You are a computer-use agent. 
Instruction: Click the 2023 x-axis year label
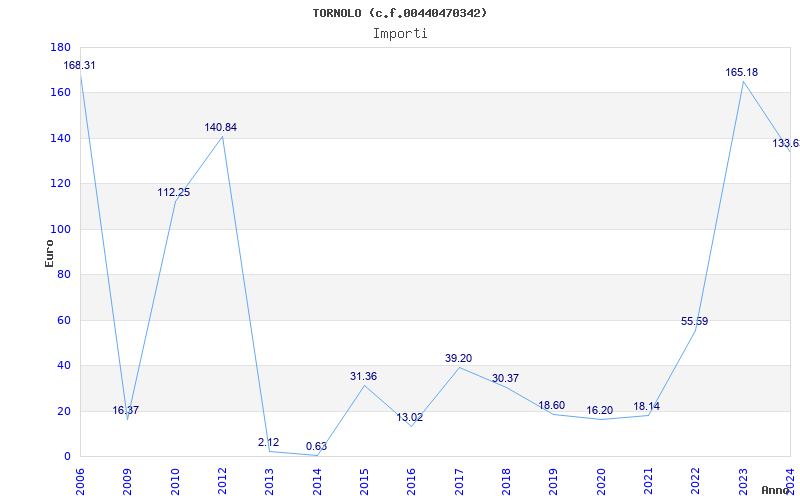743,482
